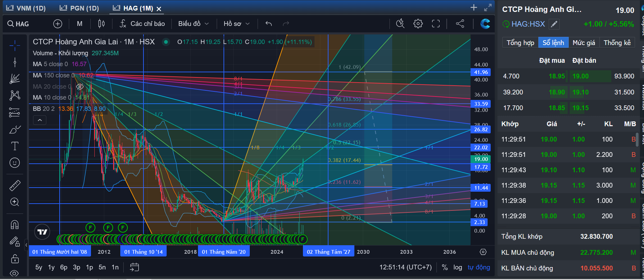Switch to the PGN (1D) tab

[79, 8]
